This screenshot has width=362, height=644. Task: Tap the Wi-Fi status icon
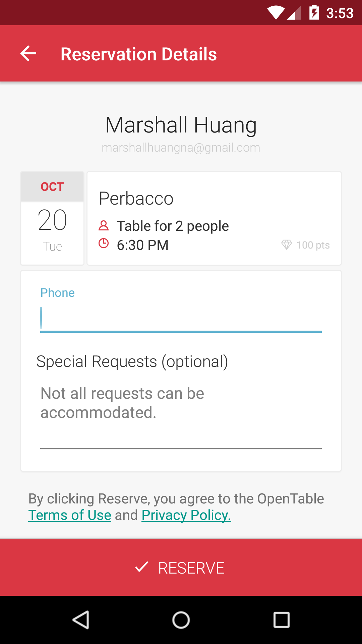(x=276, y=13)
